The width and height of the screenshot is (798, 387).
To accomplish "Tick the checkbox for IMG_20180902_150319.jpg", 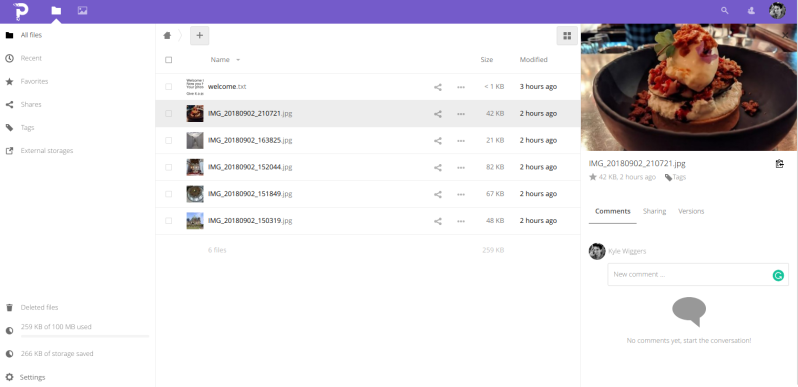I will point(168,220).
